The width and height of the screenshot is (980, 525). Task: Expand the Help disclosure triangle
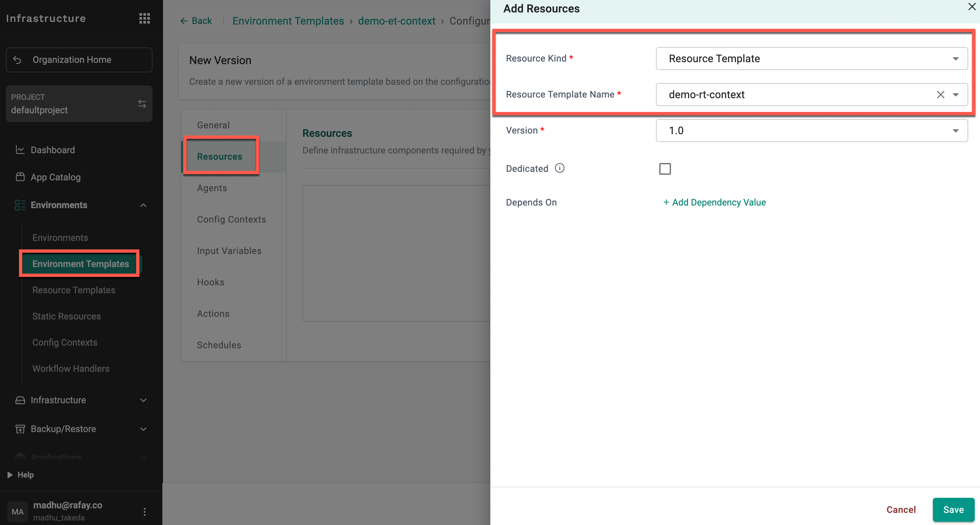[10, 475]
